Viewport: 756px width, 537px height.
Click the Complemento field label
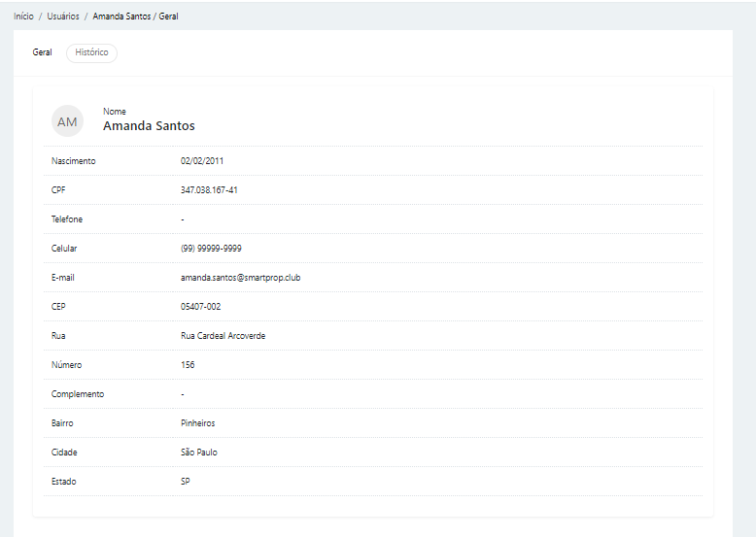point(78,394)
